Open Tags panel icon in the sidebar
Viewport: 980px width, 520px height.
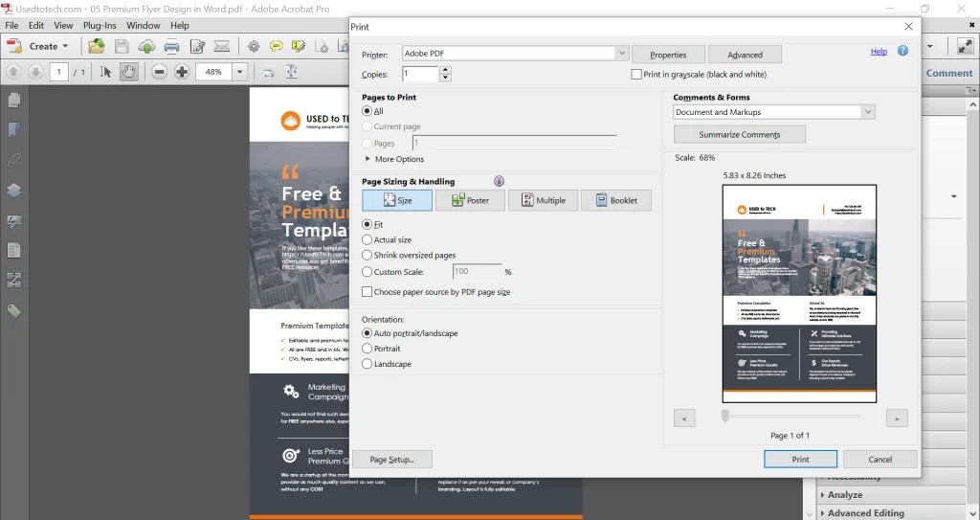pos(13,310)
